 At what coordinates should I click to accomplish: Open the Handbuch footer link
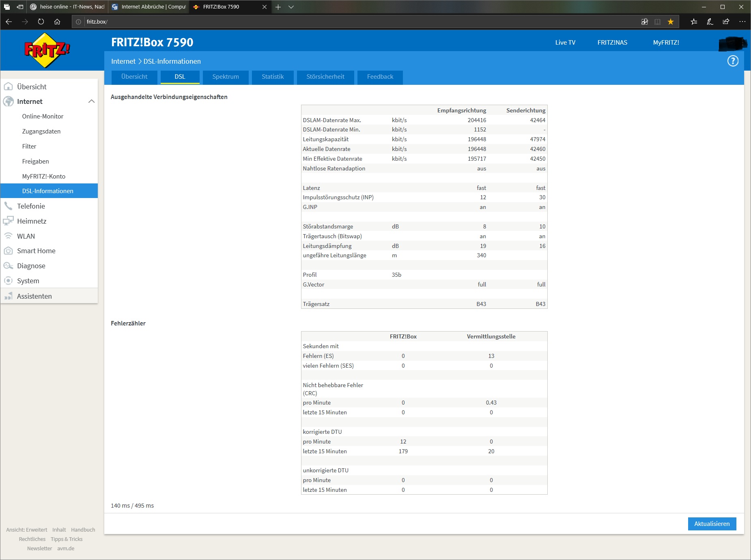pos(83,530)
